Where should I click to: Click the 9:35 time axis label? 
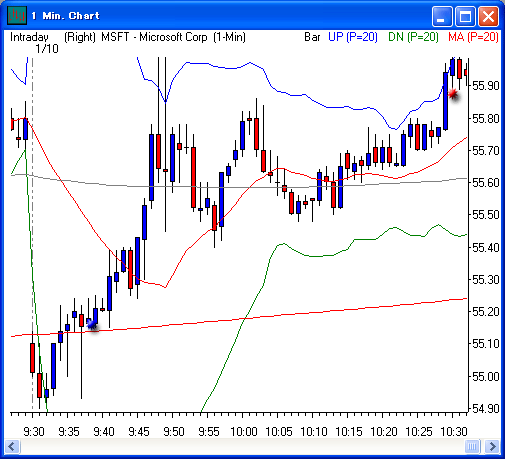click(69, 432)
